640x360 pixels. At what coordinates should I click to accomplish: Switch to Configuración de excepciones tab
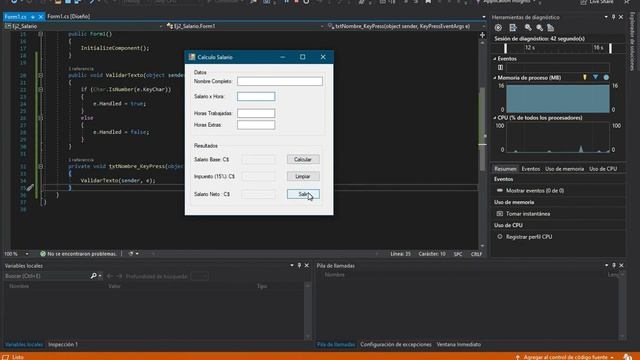396,344
